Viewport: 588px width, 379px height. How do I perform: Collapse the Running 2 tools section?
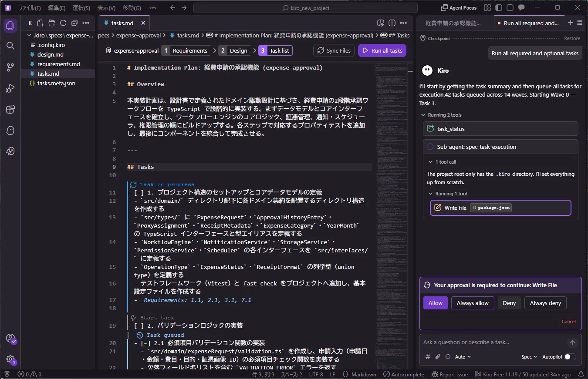click(x=441, y=115)
